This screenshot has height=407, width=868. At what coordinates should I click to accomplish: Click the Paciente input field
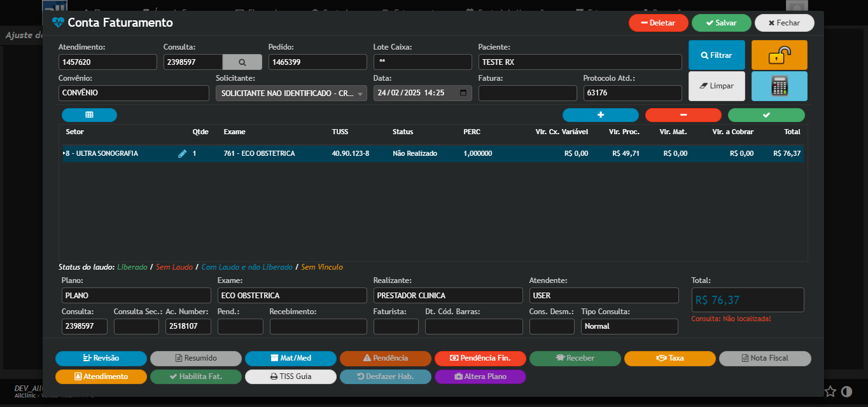coord(579,62)
